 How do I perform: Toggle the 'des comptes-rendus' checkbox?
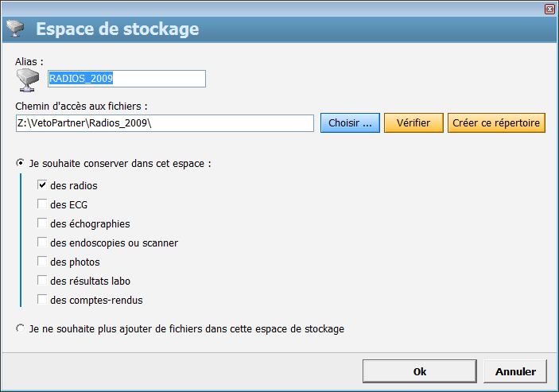pyautogui.click(x=42, y=300)
